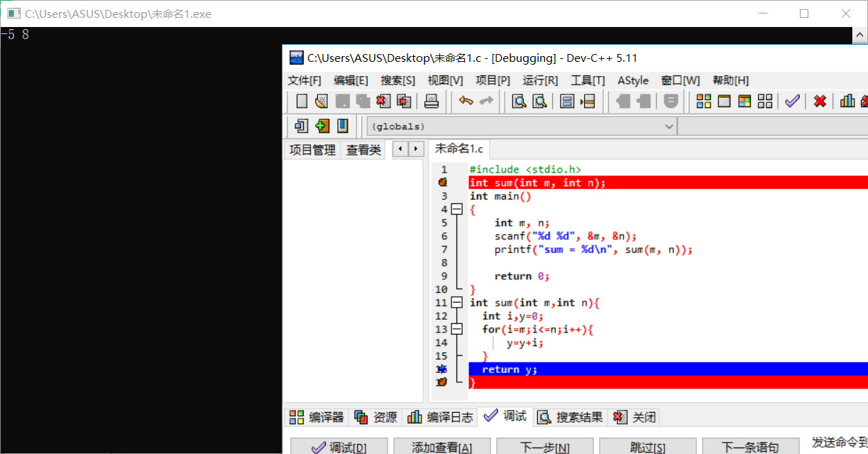
Task: Toggle the breakpoint marker on line 2
Action: [442, 183]
